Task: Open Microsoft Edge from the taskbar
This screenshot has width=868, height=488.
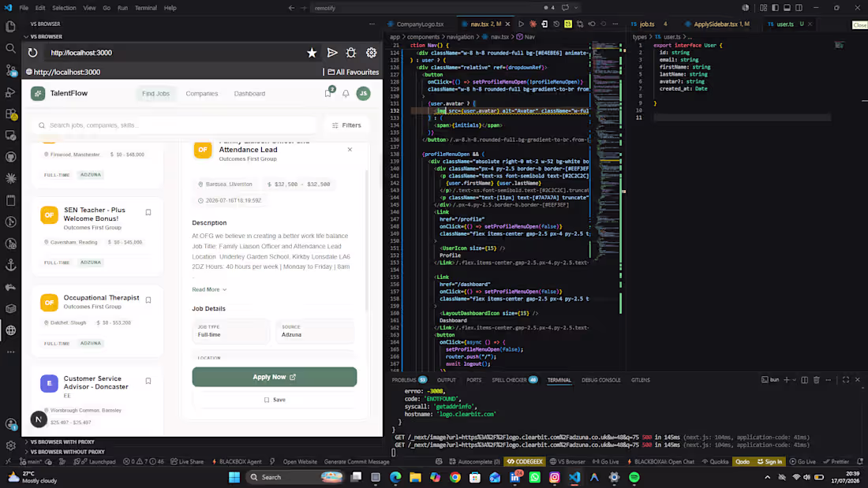Action: [x=395, y=477]
